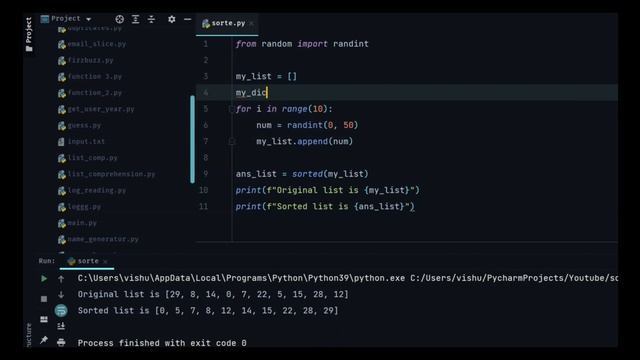
Task: Place cursor after 'my_dic' on line 4
Action: pos(267,93)
